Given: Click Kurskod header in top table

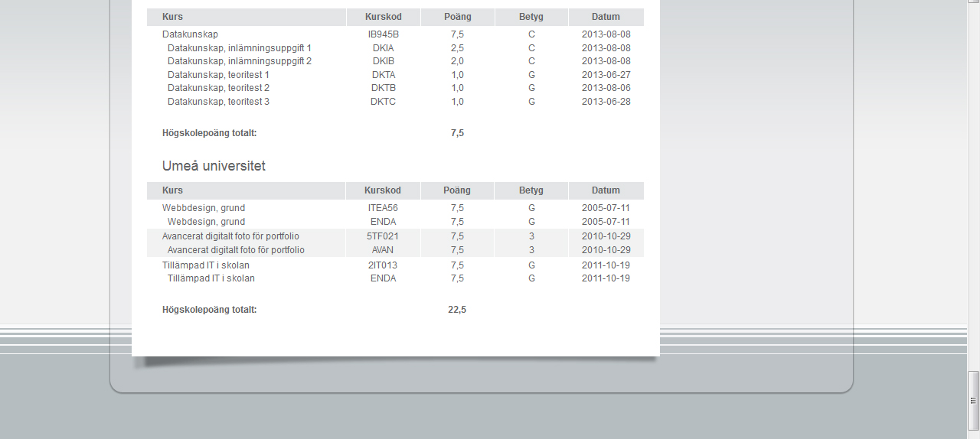Looking at the screenshot, I should [383, 17].
